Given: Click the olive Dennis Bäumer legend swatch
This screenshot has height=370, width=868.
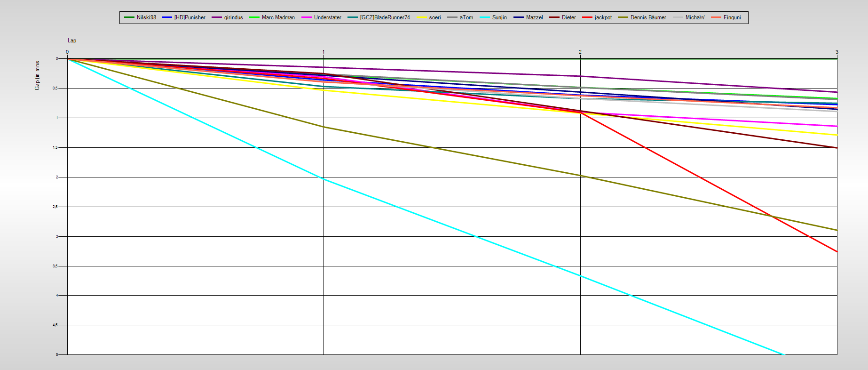Looking at the screenshot, I should pyautogui.click(x=623, y=17).
